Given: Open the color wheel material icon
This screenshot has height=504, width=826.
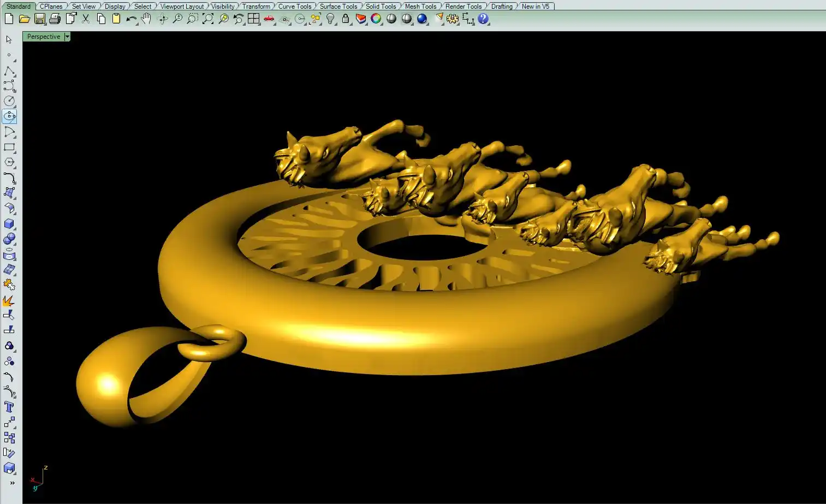Looking at the screenshot, I should [x=376, y=19].
